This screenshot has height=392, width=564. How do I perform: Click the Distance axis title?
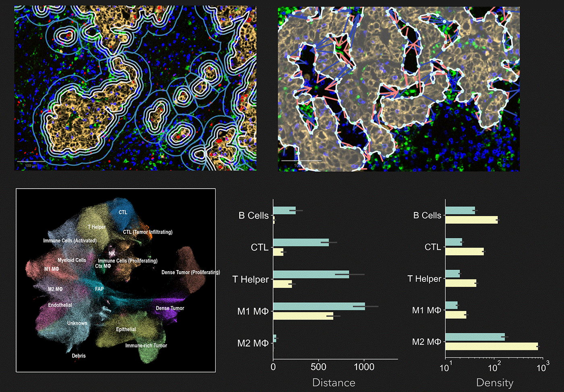pos(334,383)
